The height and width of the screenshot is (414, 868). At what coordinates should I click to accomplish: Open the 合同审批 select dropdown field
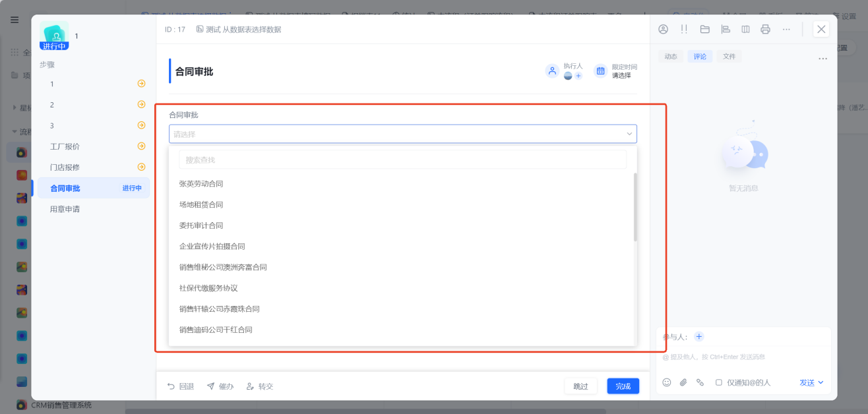[x=402, y=134]
